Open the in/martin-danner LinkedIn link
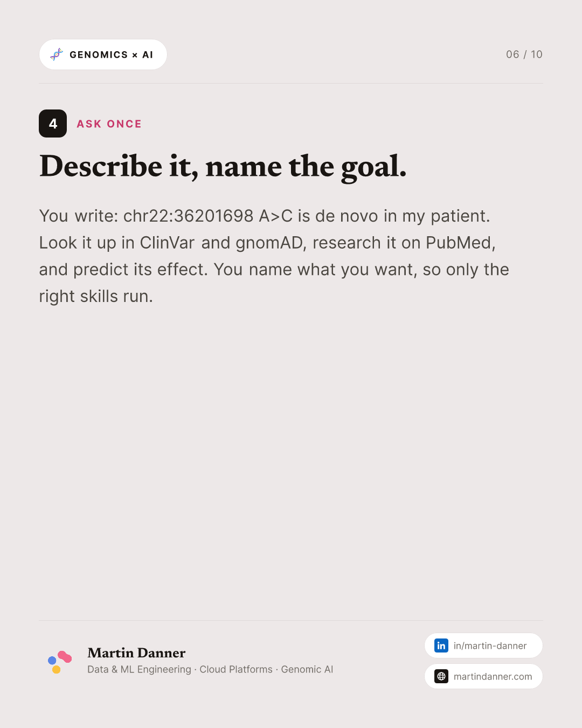The width and height of the screenshot is (582, 728). pyautogui.click(x=483, y=645)
